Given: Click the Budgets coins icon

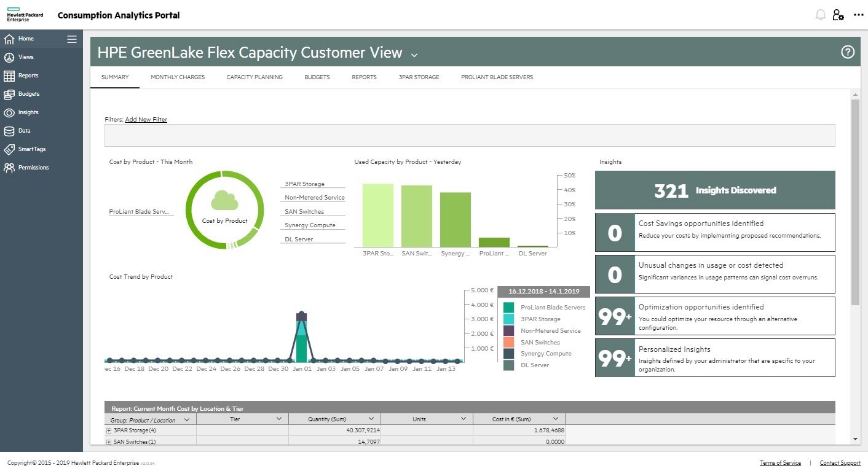Looking at the screenshot, I should coord(9,95).
